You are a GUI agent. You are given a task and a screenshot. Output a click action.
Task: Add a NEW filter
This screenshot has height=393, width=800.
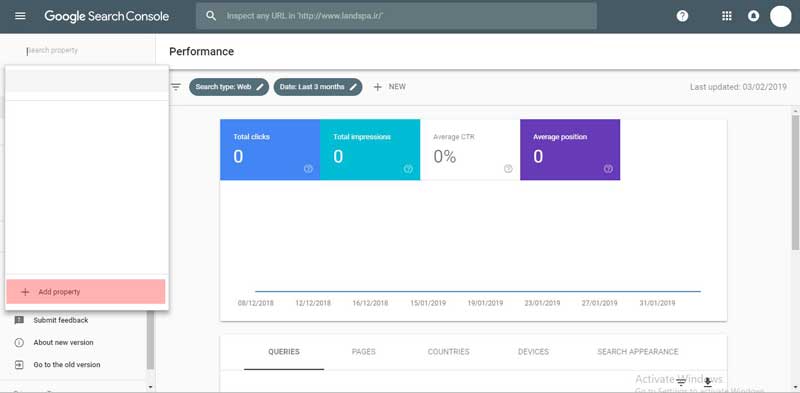click(x=389, y=87)
